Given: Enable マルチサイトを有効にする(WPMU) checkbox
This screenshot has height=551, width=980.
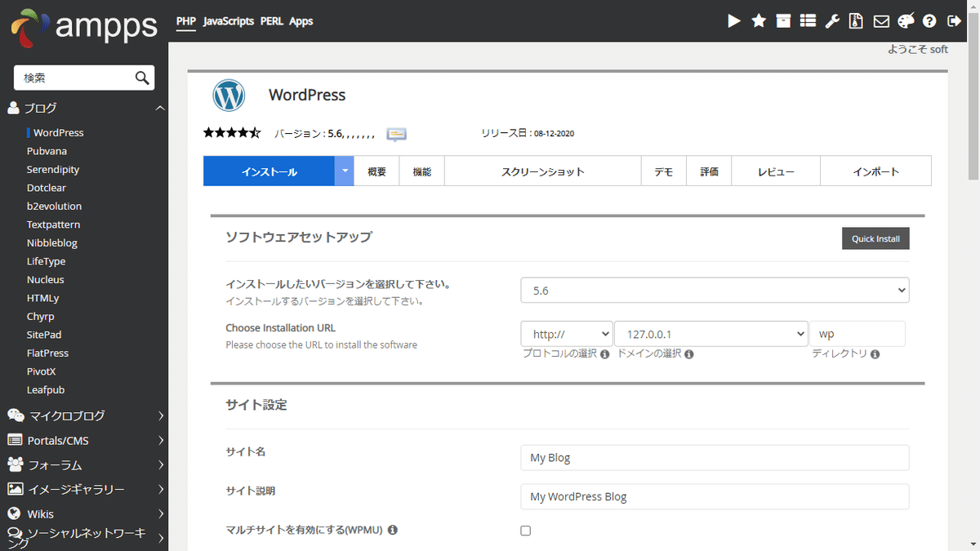Looking at the screenshot, I should pyautogui.click(x=525, y=531).
